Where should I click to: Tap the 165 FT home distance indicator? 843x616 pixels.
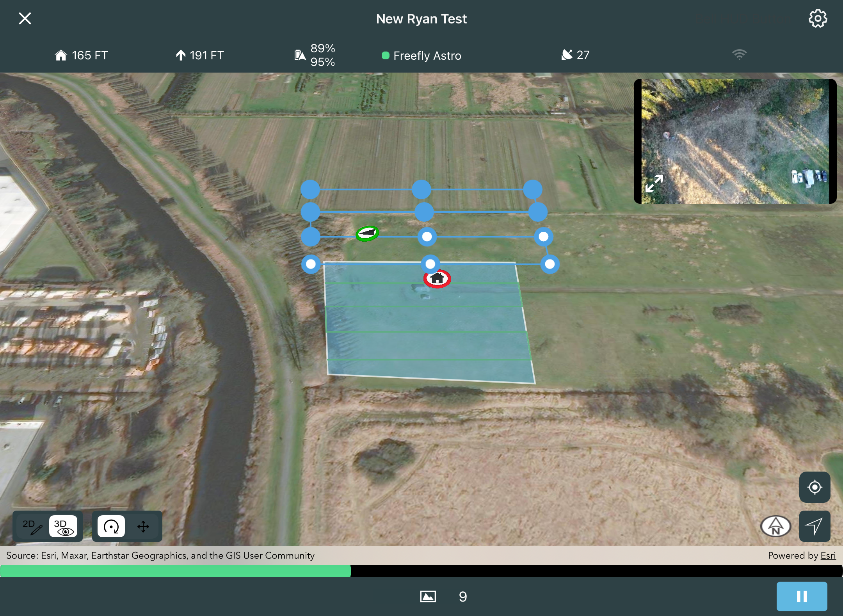[x=81, y=55]
